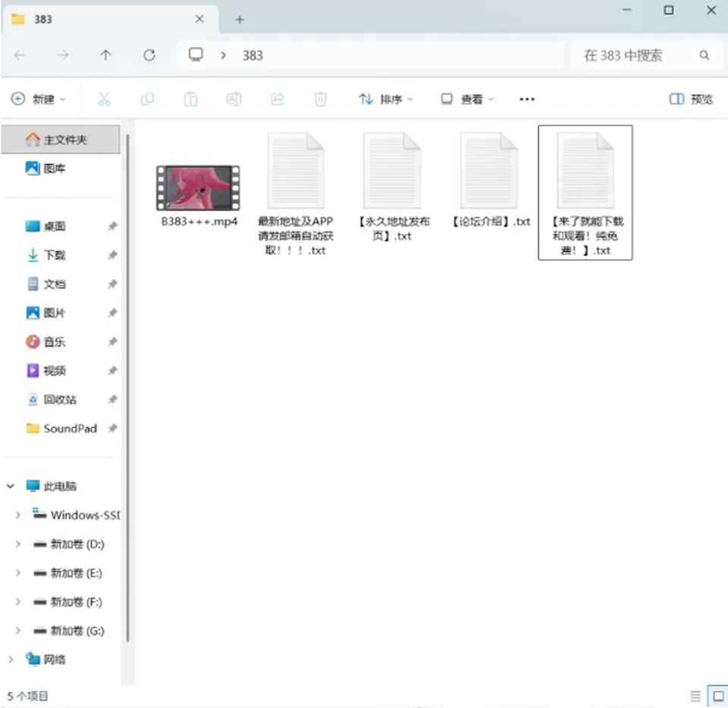Select 主文件夹 home in sidebar

pyautogui.click(x=60, y=140)
